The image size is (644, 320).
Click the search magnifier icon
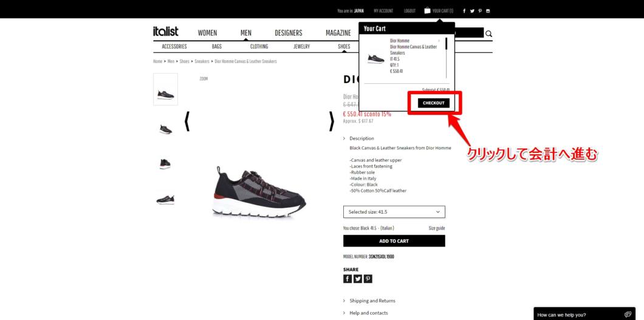point(488,34)
